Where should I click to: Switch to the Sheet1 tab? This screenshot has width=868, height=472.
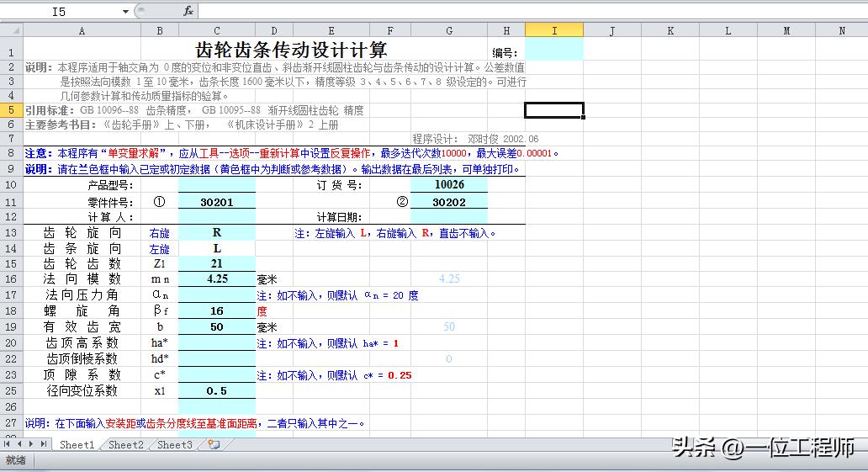pyautogui.click(x=77, y=444)
